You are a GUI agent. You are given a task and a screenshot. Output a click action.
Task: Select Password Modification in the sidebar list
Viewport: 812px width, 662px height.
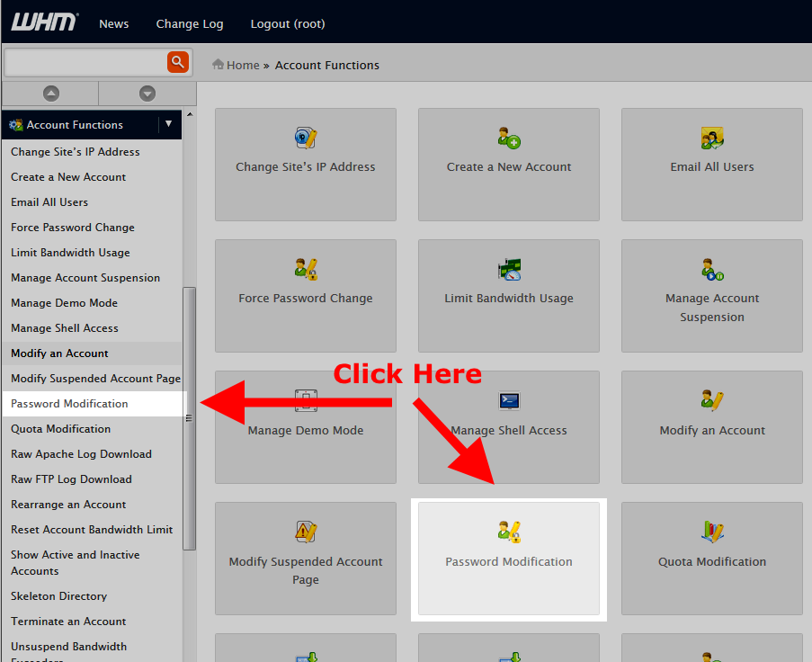69,404
